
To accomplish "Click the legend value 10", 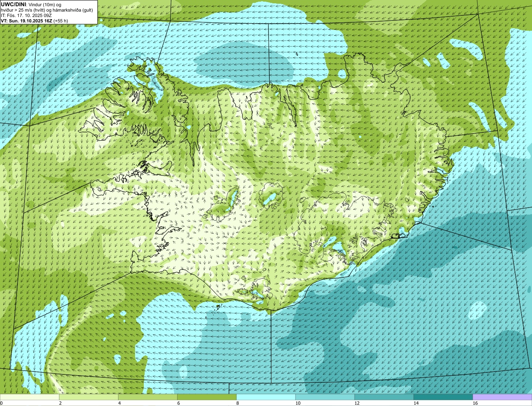I will [298, 403].
